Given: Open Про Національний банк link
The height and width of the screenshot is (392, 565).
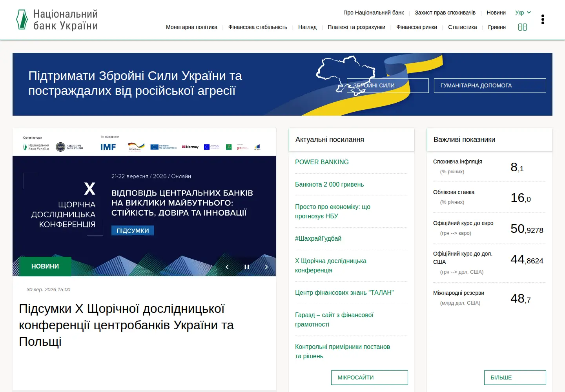Looking at the screenshot, I should [374, 13].
